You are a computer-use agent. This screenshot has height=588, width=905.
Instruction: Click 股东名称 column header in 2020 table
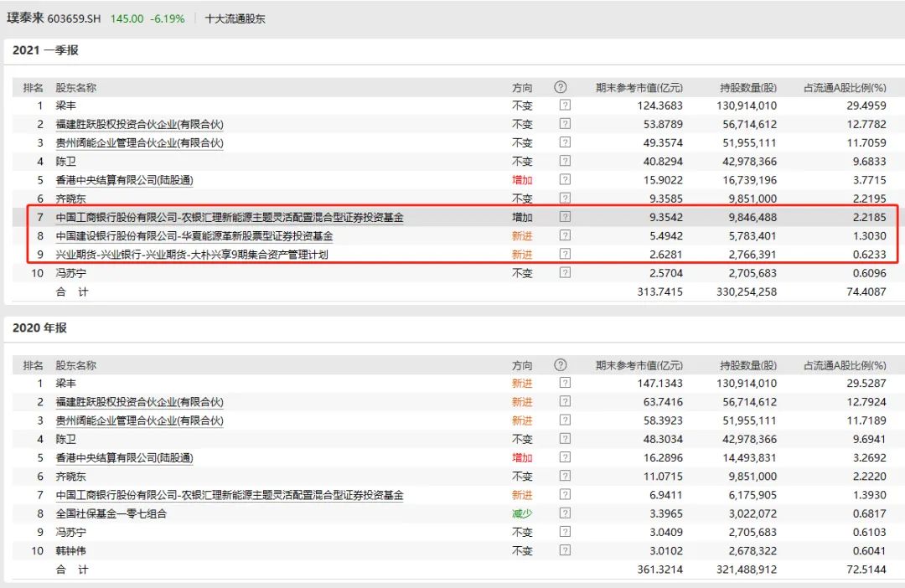tap(75, 365)
